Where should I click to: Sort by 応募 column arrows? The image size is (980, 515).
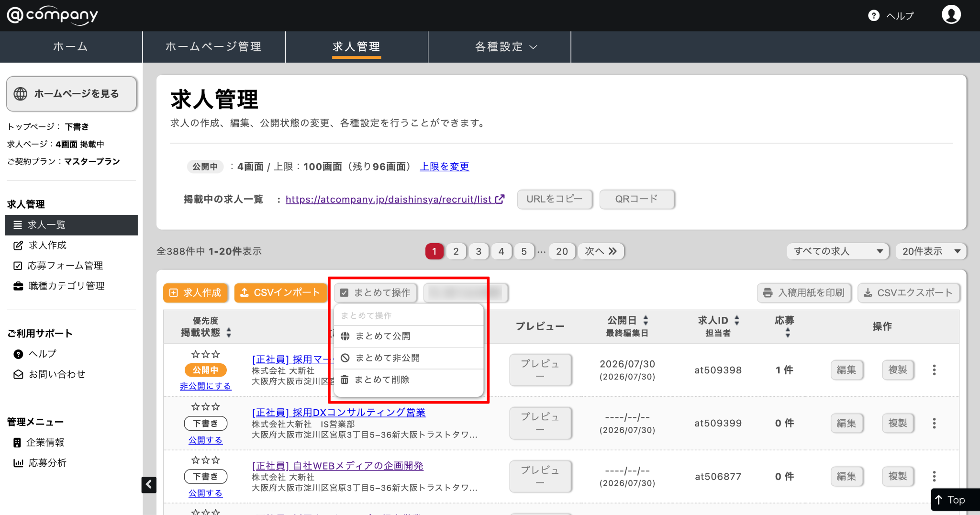click(x=788, y=333)
